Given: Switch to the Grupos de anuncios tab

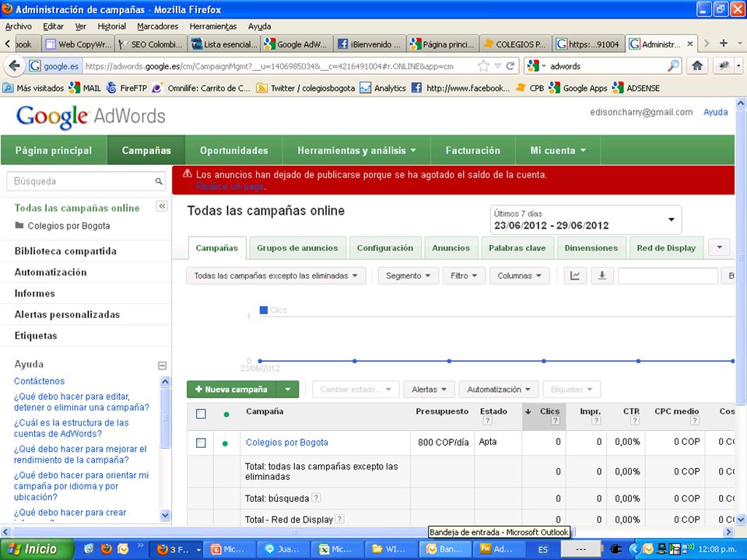Looking at the screenshot, I should pos(297,248).
